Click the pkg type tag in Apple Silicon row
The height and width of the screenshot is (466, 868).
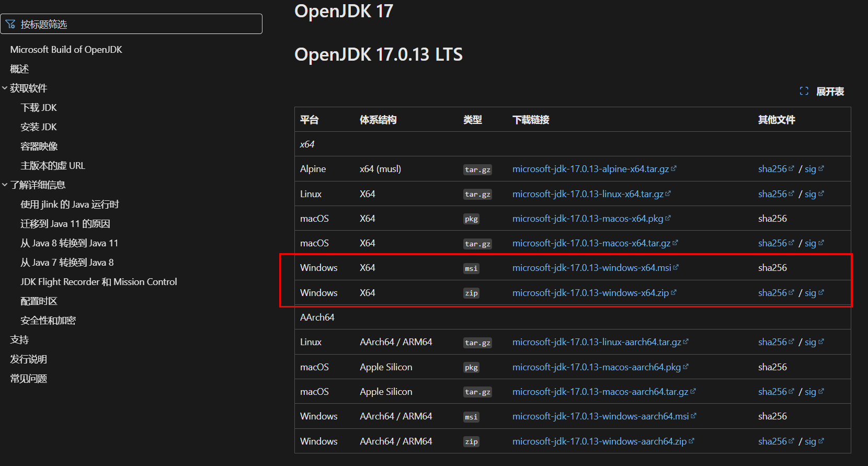click(471, 367)
